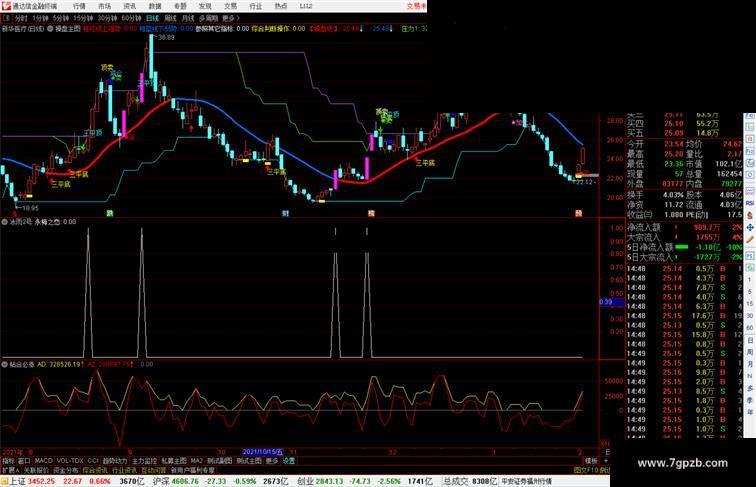Switch to 分时 chart period
This screenshot has width=756, height=487.
pos(21,18)
